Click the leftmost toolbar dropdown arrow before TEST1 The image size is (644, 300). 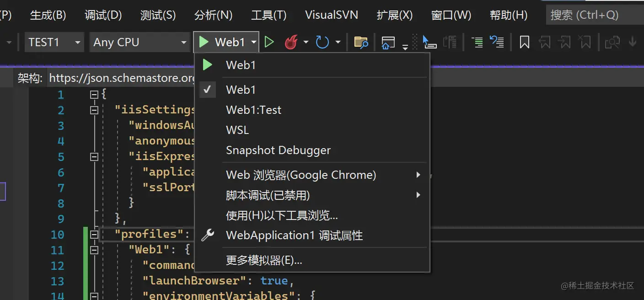click(9, 42)
